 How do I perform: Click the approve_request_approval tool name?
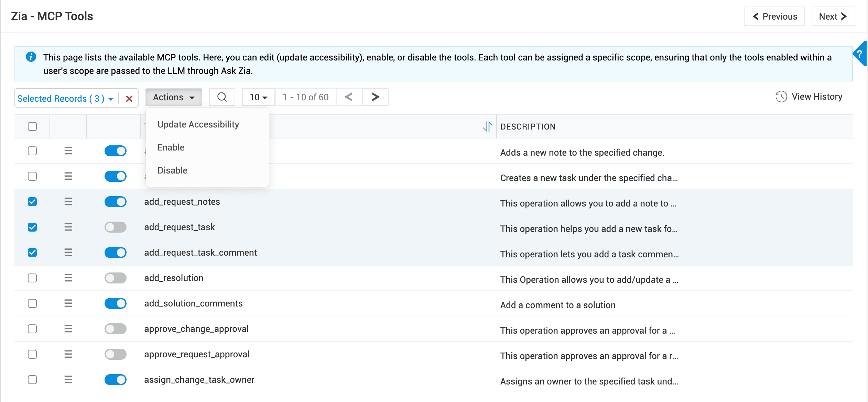tap(197, 354)
